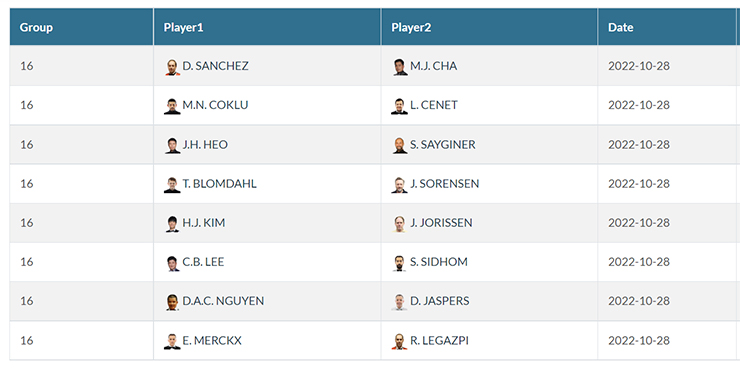Click H.J. KIM player name
The image size is (740, 377).
click(204, 223)
